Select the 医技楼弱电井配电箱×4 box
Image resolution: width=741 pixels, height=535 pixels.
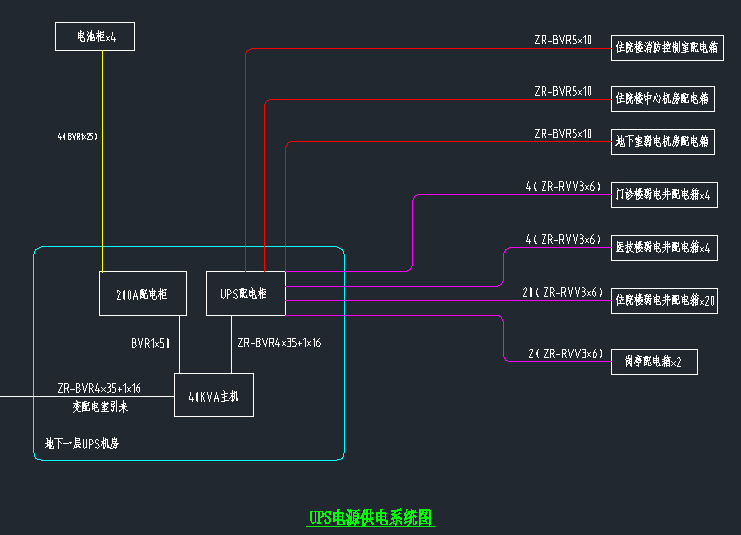[663, 247]
